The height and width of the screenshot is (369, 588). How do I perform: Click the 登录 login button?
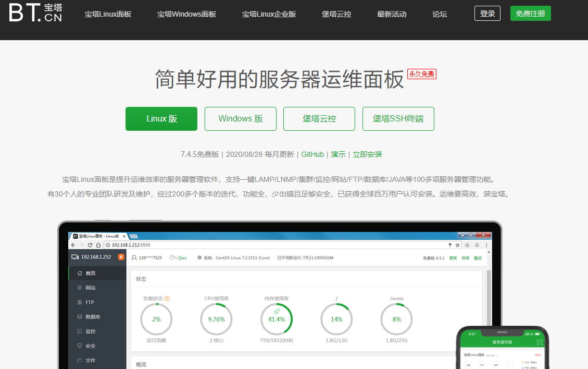487,14
